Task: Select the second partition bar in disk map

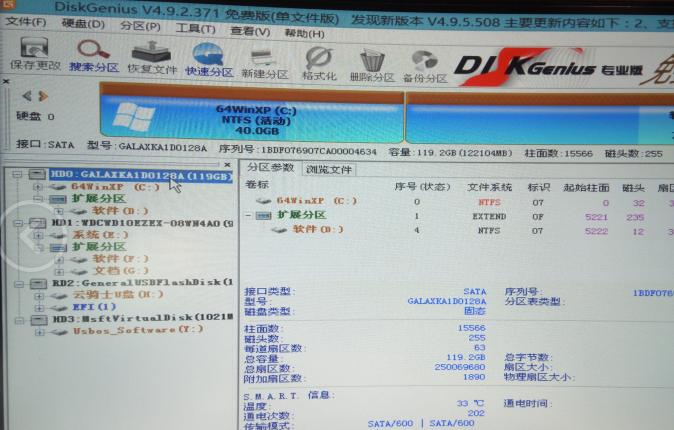Action: pyautogui.click(x=539, y=120)
